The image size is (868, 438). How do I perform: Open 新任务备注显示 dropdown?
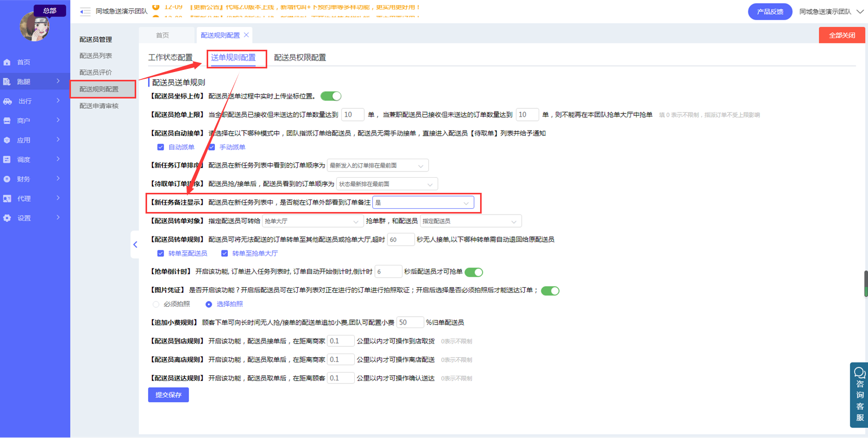[x=423, y=203]
